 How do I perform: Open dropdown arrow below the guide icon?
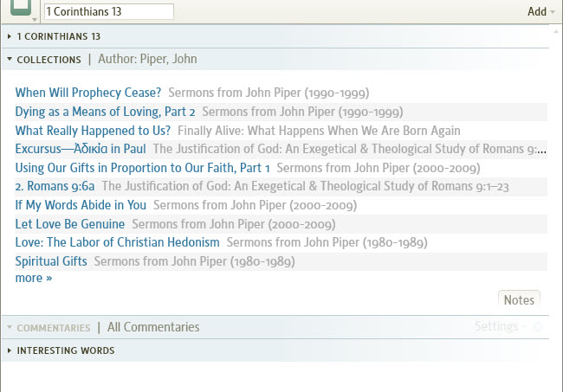[x=35, y=19]
